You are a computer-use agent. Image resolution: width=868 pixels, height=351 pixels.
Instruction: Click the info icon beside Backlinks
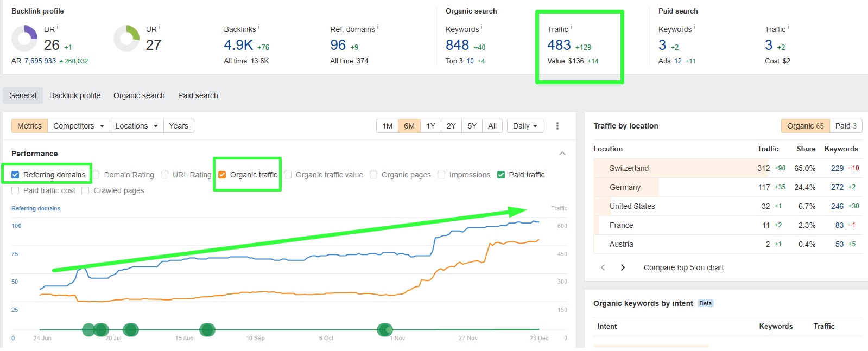pos(259,27)
